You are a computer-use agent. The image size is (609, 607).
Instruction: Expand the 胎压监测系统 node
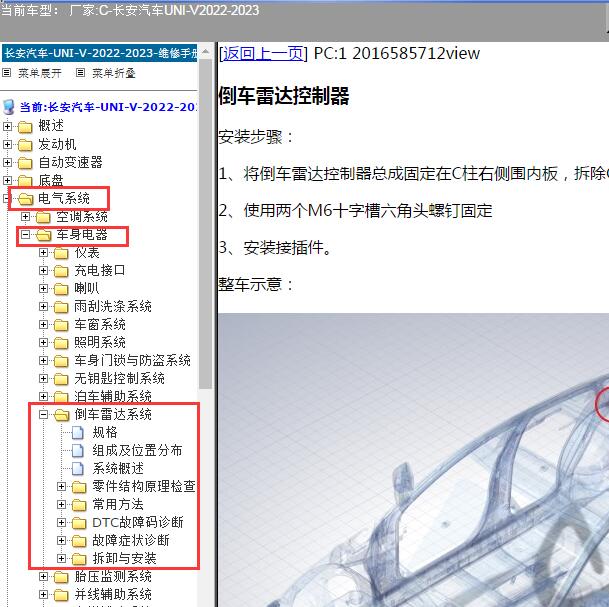click(44, 577)
